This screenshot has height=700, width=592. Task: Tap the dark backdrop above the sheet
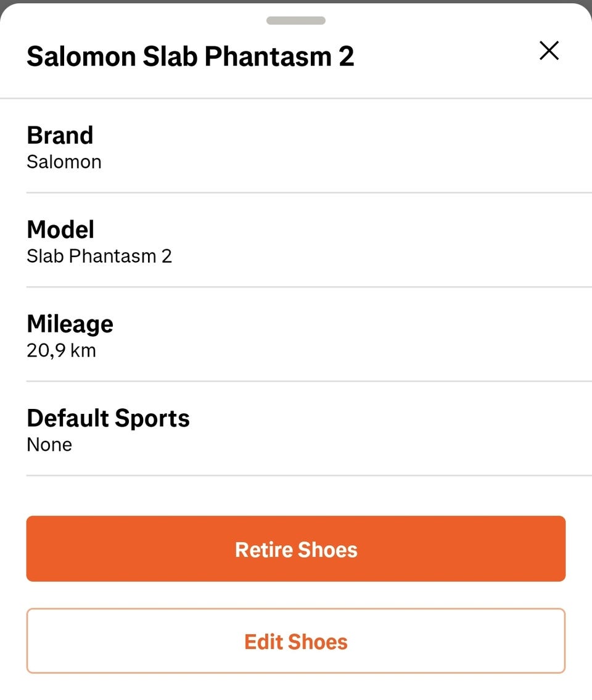(296, 1)
